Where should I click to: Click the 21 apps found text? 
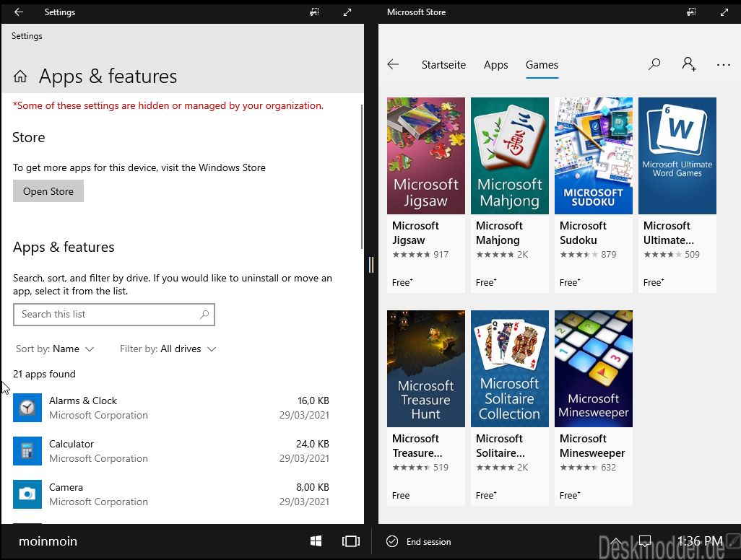pos(45,374)
